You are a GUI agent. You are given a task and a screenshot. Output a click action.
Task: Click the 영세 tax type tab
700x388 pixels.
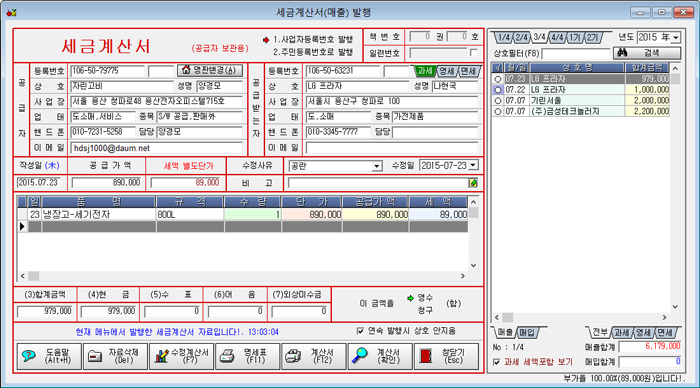446,71
